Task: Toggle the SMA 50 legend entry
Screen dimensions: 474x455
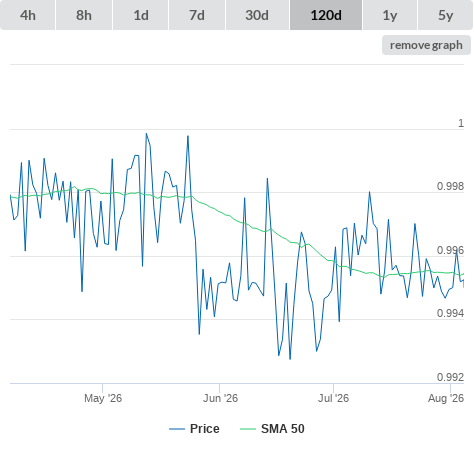Action: coord(283,429)
